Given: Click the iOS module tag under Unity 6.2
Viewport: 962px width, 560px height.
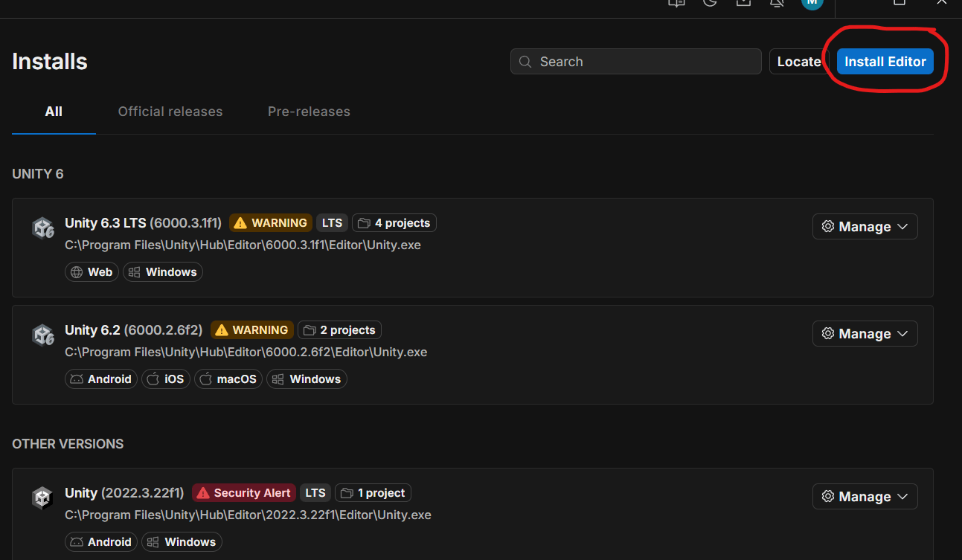Looking at the screenshot, I should tap(165, 379).
